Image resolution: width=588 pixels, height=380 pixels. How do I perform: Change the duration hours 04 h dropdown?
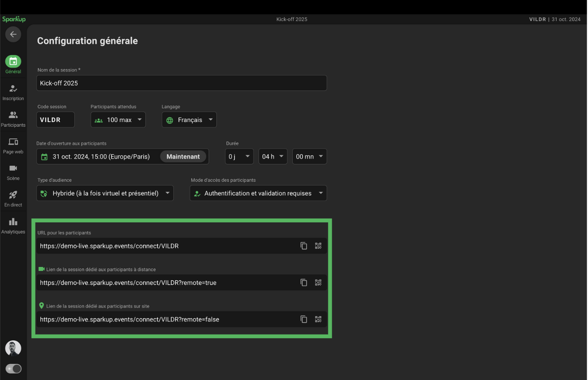(273, 157)
